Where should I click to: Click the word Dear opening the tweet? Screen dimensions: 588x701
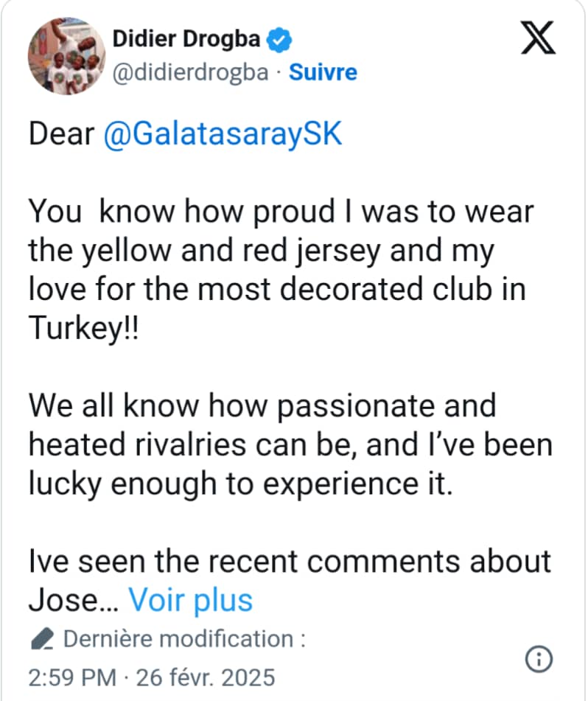click(61, 134)
